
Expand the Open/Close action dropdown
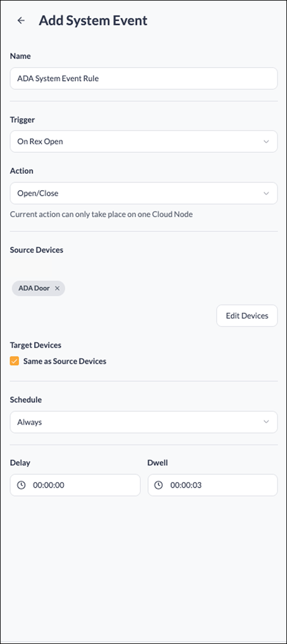pyautogui.click(x=137, y=193)
